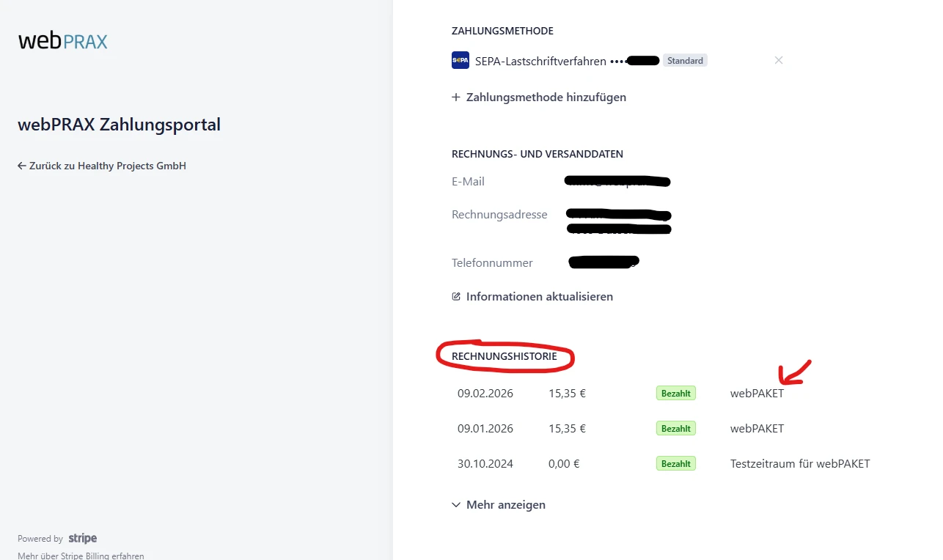Click Mehr über Stripe Billing erfahren
943x560 pixels.
(81, 556)
